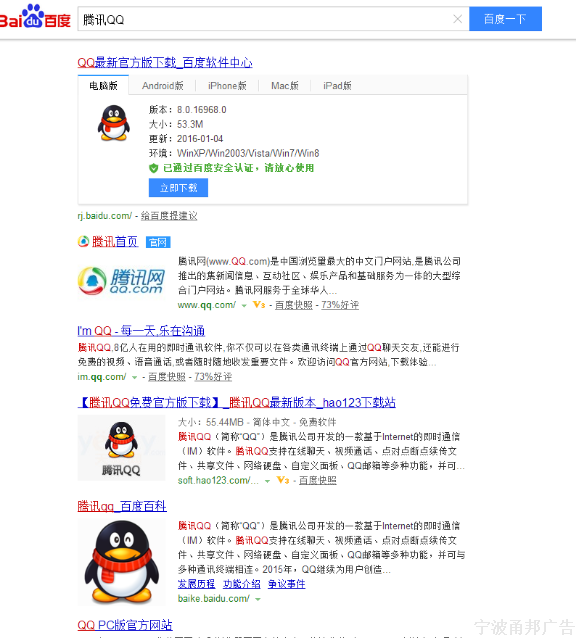
Task: Click the rj.baidu.com/ URL text
Action: [x=105, y=216]
